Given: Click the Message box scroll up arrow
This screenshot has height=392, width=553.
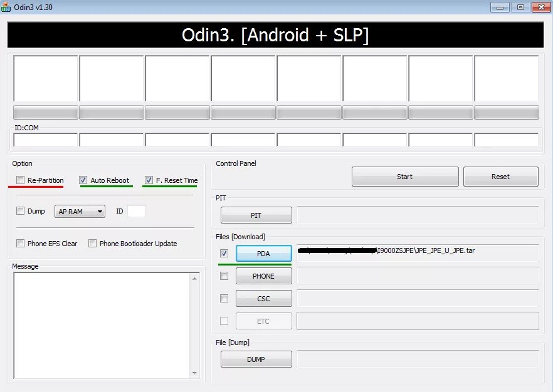Looking at the screenshot, I should 194,279.
